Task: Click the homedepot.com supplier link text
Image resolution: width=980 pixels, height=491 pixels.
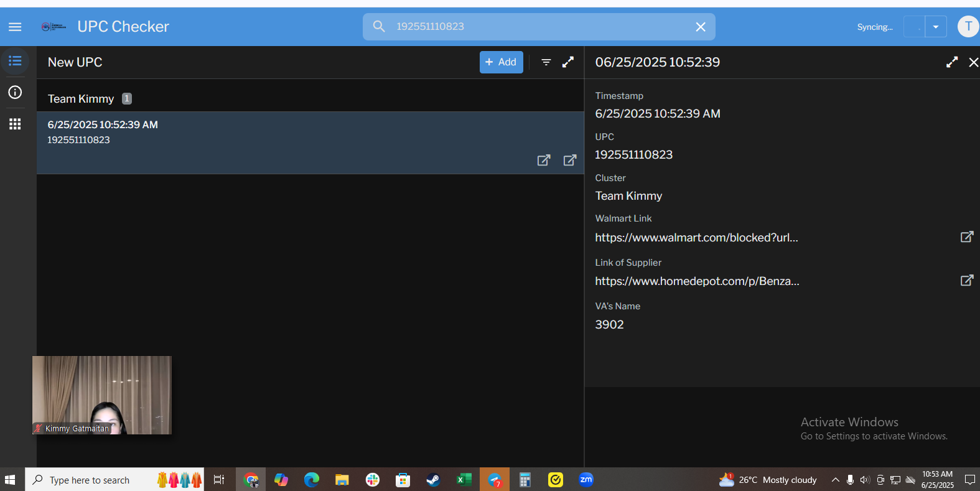Action: [x=697, y=281]
